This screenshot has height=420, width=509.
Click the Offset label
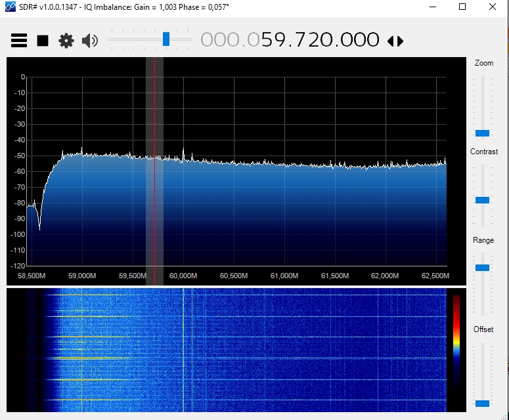[x=483, y=329]
